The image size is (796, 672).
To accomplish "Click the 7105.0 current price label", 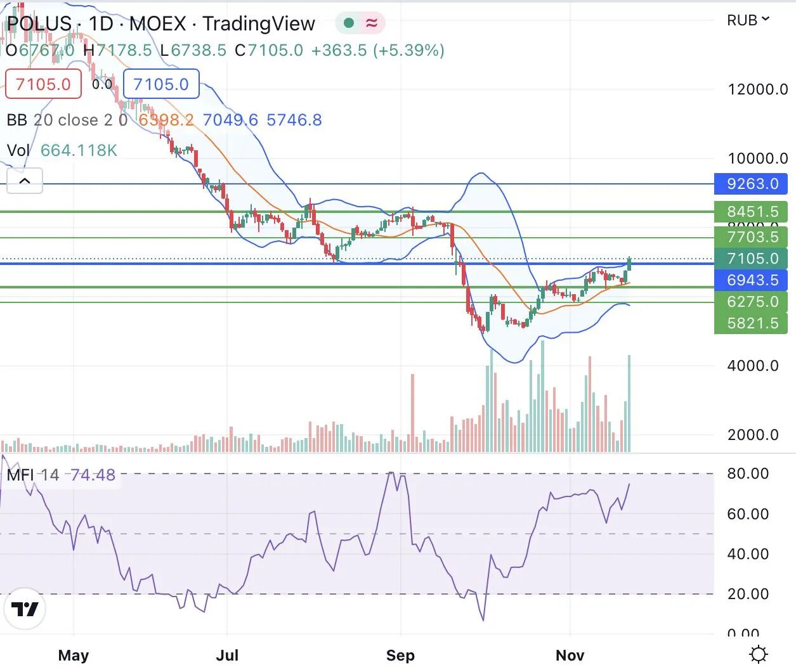I will [751, 259].
